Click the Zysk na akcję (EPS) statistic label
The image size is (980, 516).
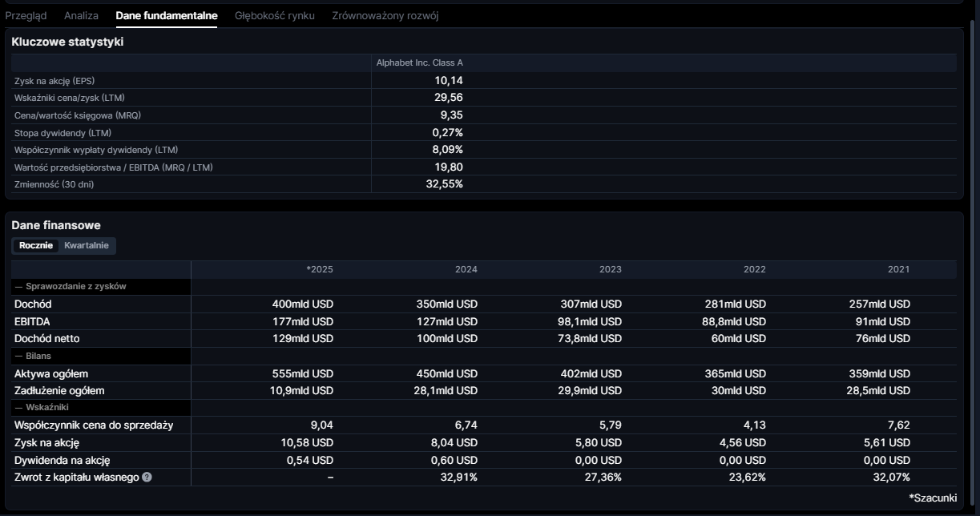(54, 81)
